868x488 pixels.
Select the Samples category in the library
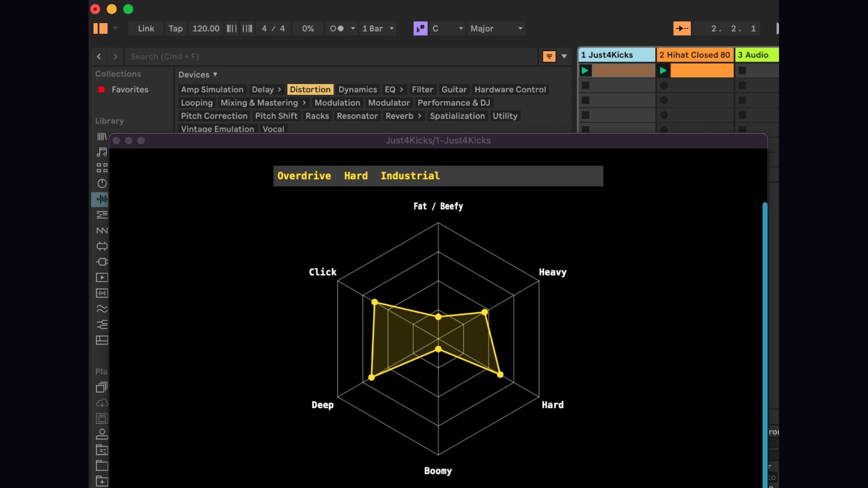102,293
